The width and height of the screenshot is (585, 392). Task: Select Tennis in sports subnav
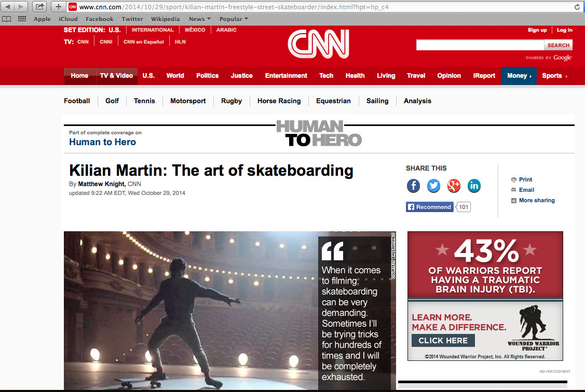(x=144, y=101)
